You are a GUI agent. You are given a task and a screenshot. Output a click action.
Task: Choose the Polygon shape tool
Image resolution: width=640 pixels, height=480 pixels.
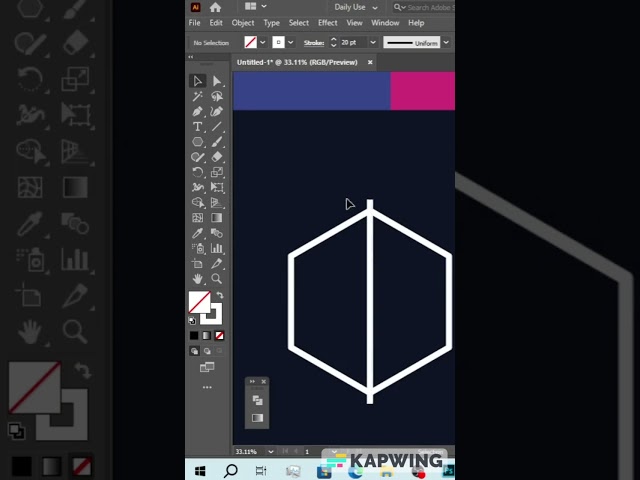pyautogui.click(x=198, y=142)
